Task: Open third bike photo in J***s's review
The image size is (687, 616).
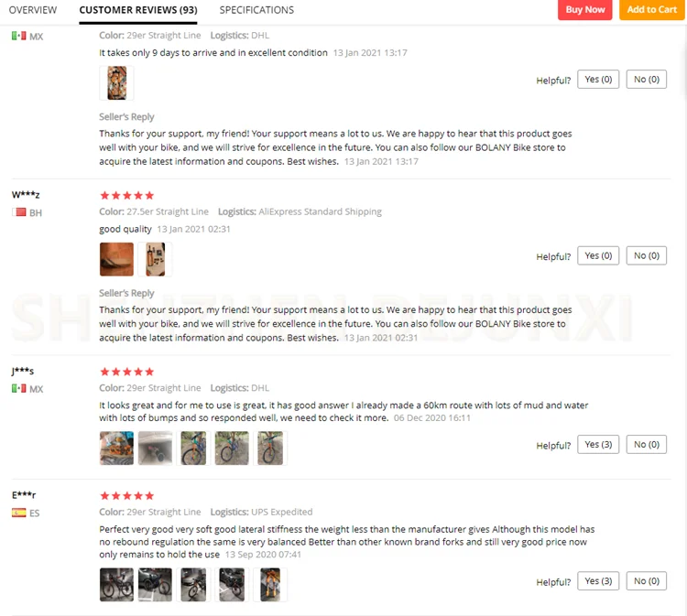Action: (x=193, y=448)
